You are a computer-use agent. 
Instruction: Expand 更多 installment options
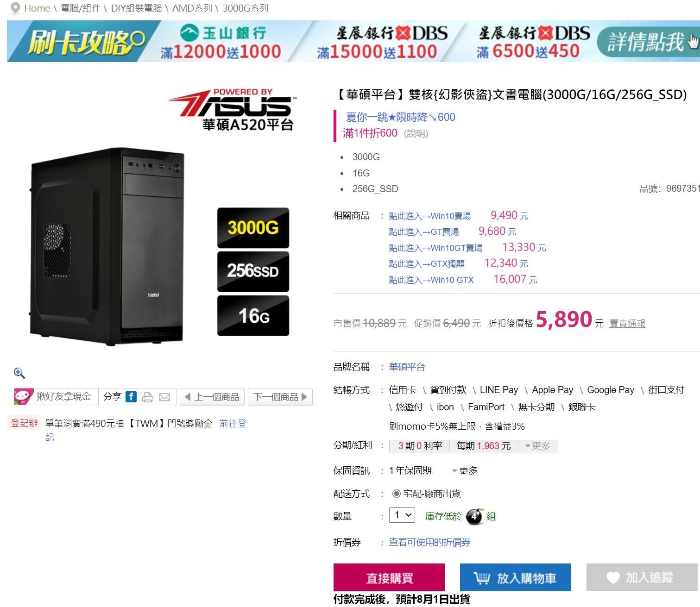pyautogui.click(x=538, y=446)
